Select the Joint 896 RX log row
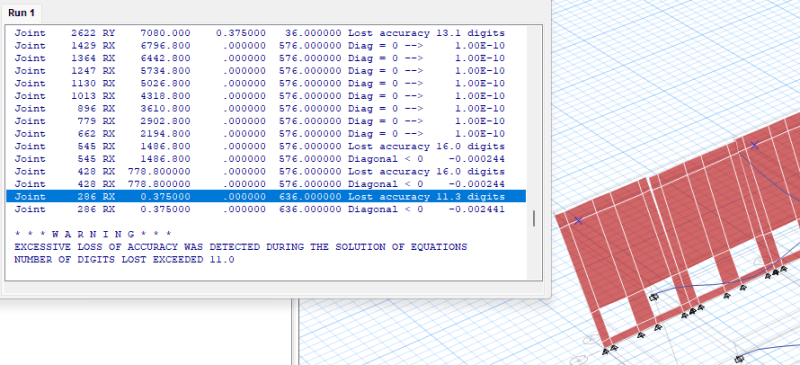Viewport: 800px width, 365px height. [x=260, y=108]
